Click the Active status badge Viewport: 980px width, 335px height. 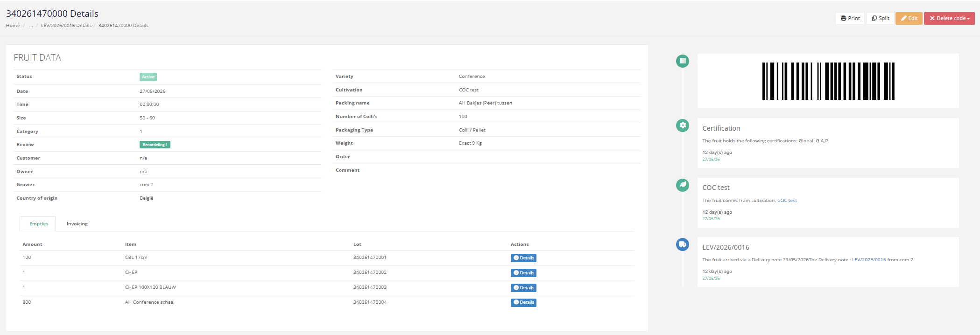tap(148, 77)
